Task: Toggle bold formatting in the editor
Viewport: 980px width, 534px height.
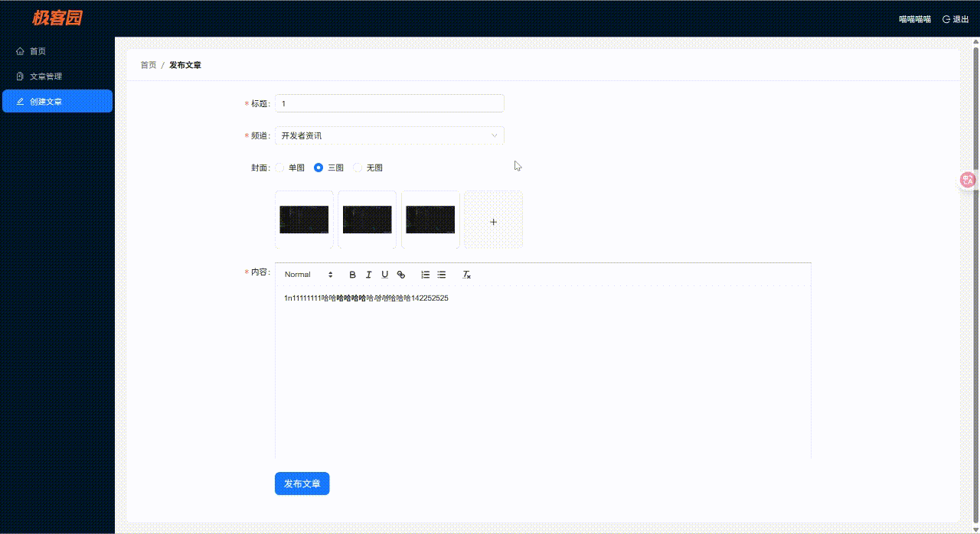Action: coord(352,274)
